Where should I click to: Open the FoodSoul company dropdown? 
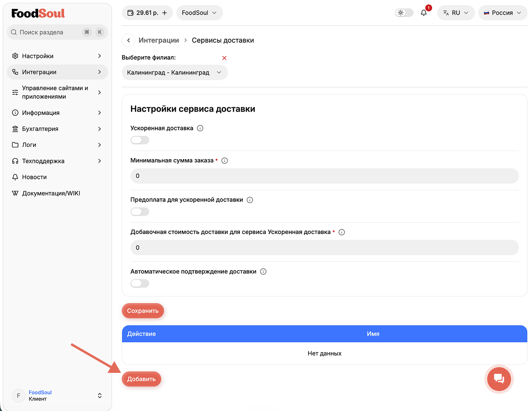[199, 13]
